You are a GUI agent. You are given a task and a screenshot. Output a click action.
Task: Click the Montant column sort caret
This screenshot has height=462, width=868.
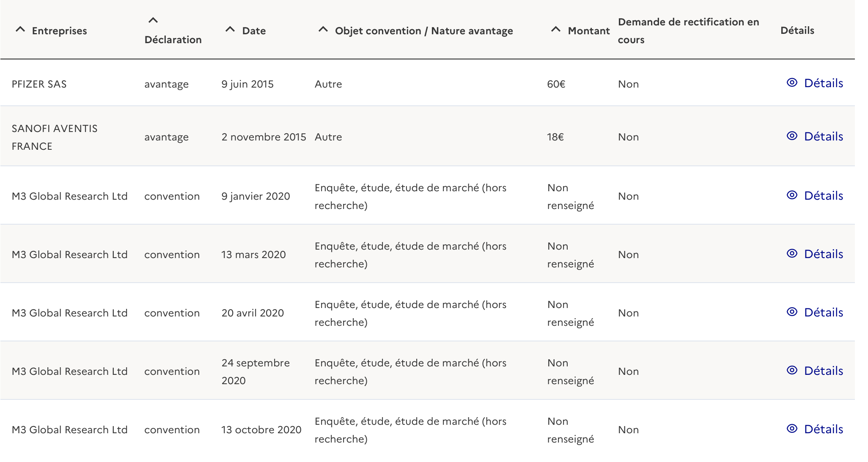[556, 30]
